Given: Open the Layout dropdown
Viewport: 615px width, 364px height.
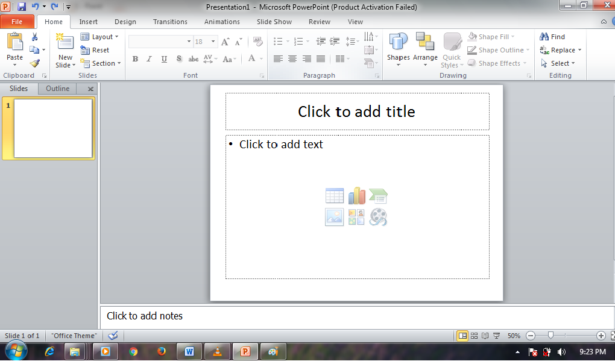Looking at the screenshot, I should (99, 37).
